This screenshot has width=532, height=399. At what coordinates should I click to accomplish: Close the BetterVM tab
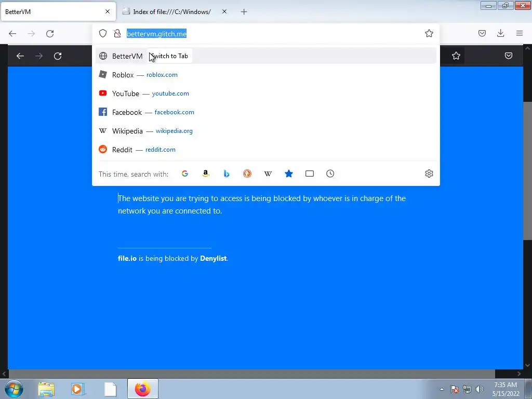[107, 11]
